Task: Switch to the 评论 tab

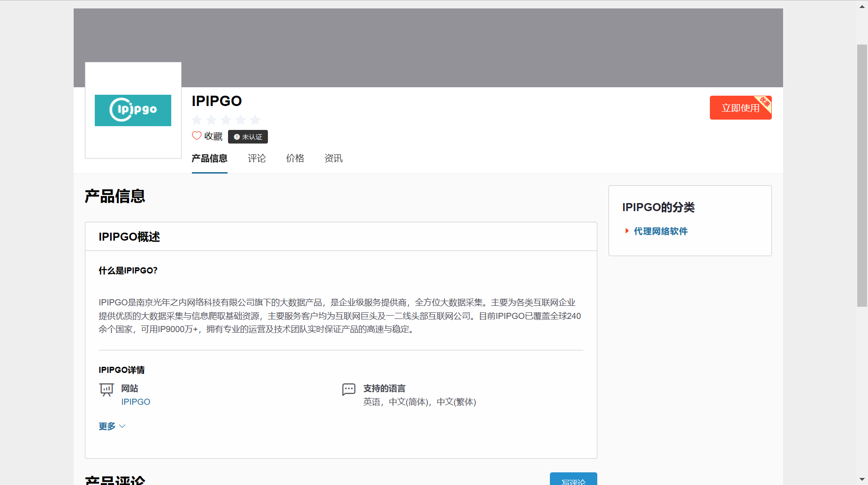Action: [257, 159]
